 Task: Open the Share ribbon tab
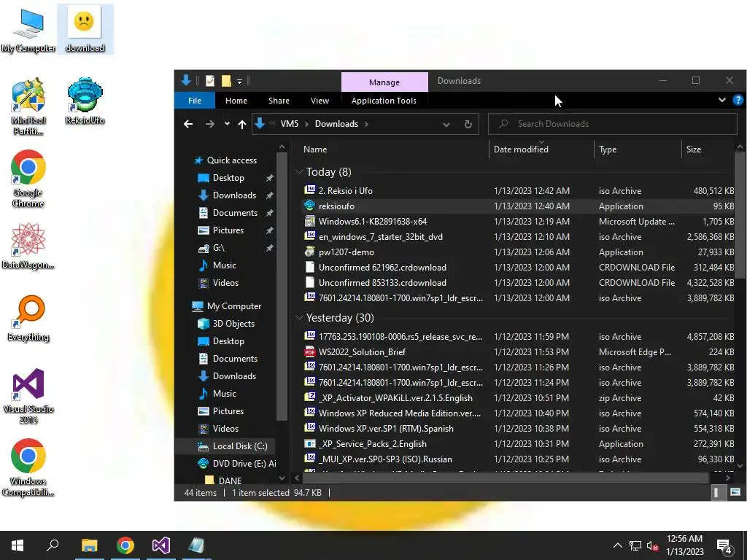[x=279, y=101]
